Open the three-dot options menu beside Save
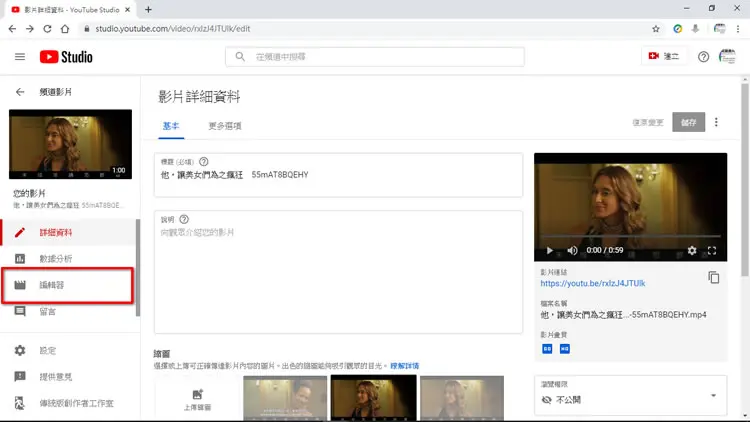This screenshot has height=422, width=750. [x=716, y=122]
